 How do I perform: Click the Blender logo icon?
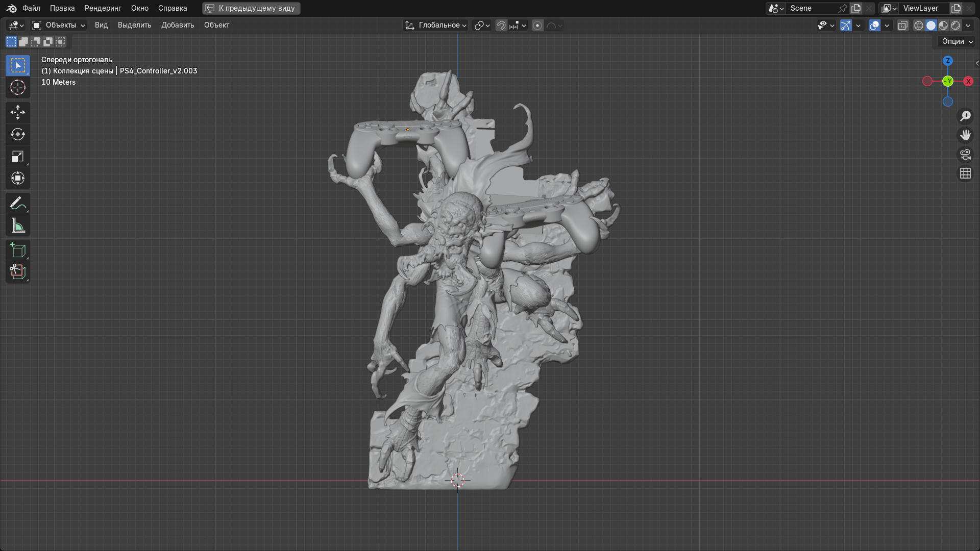pos(11,8)
